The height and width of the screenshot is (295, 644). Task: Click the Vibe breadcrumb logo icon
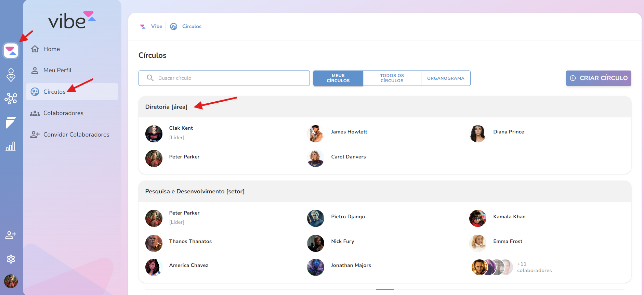pyautogui.click(x=143, y=26)
